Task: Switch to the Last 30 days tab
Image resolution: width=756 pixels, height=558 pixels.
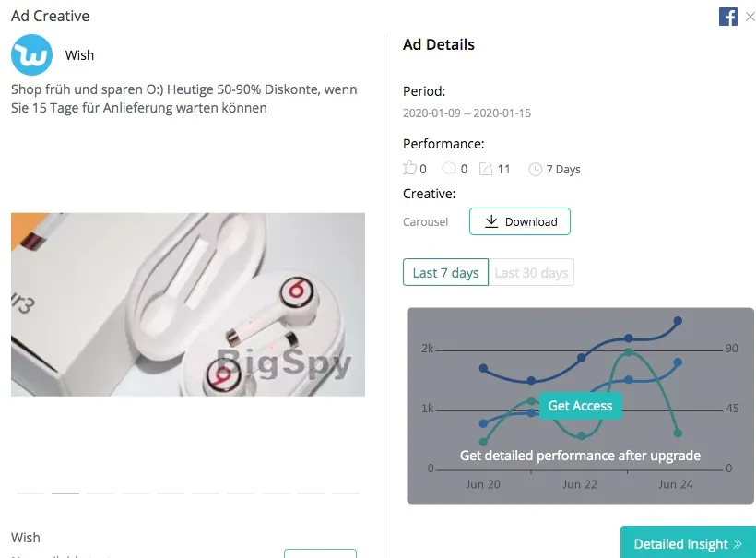Action: (531, 273)
